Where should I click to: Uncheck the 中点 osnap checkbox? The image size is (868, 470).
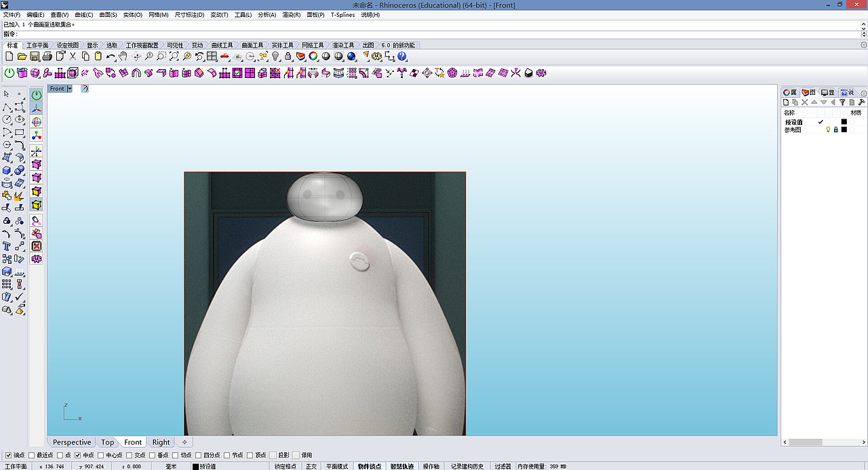tap(77, 455)
